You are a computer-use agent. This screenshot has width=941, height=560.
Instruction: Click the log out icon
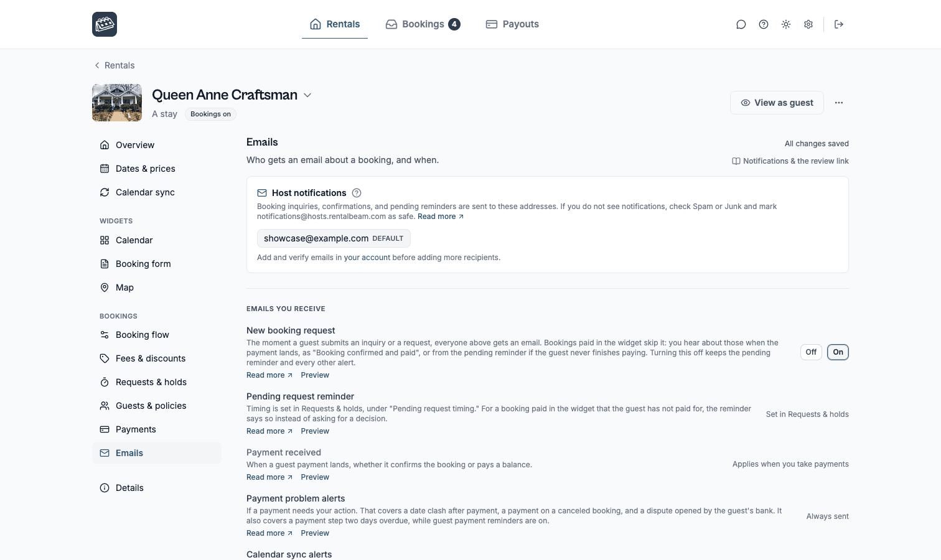(839, 24)
